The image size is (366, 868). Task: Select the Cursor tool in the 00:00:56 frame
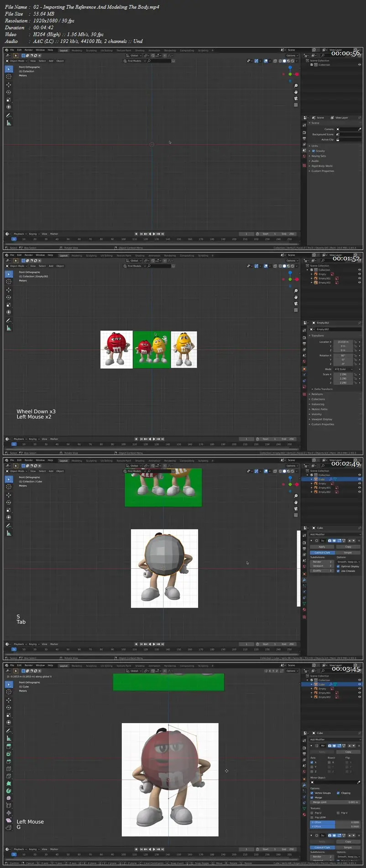tap(9, 76)
